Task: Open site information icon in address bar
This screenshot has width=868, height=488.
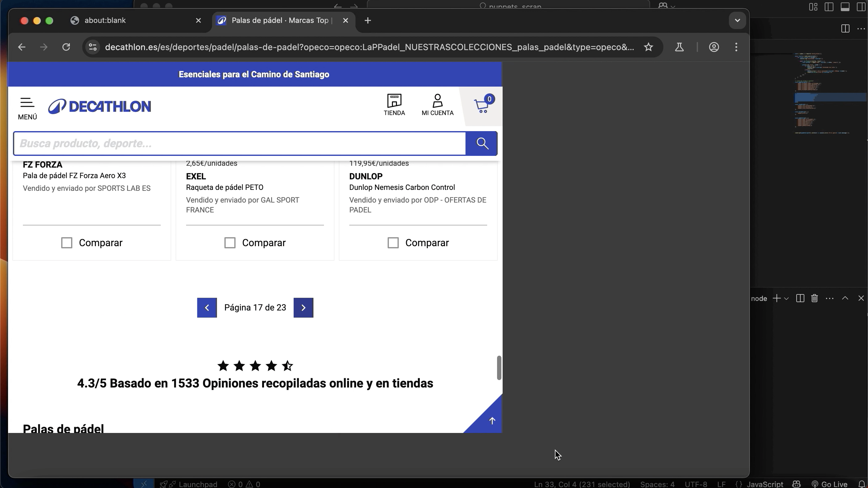Action: [x=93, y=47]
